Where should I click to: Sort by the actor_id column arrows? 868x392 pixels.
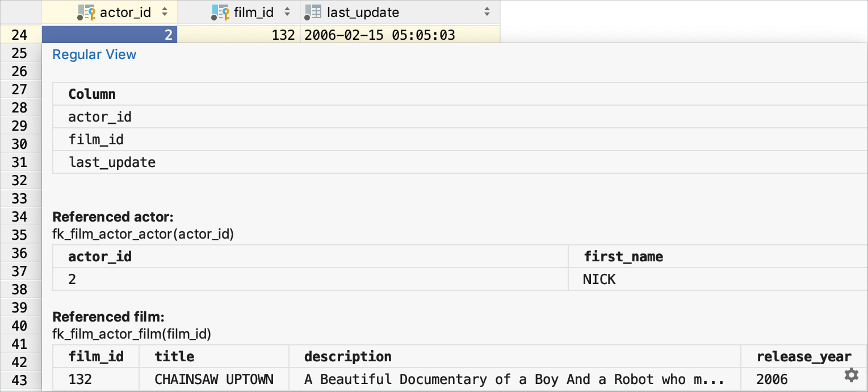(x=165, y=12)
